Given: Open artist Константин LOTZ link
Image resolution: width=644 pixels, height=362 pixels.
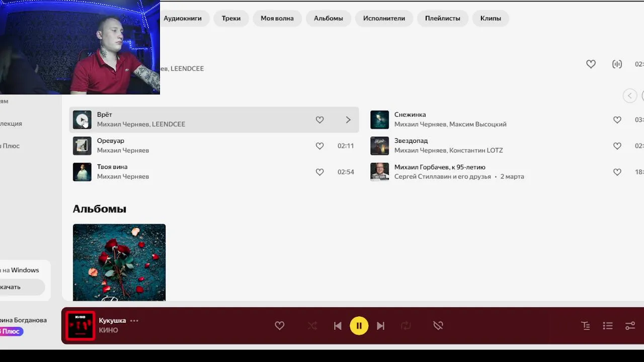Looking at the screenshot, I should click(x=476, y=150).
